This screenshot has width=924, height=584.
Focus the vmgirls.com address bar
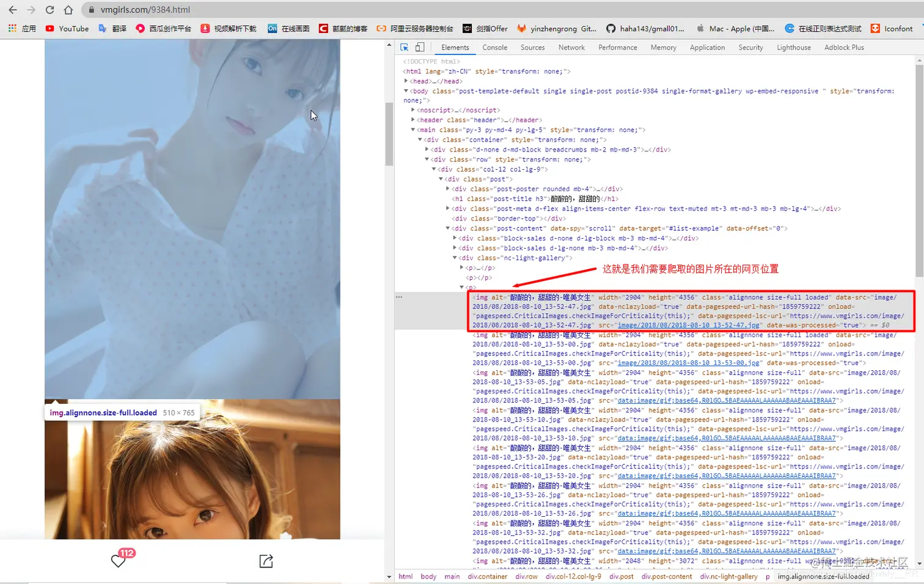[501, 10]
